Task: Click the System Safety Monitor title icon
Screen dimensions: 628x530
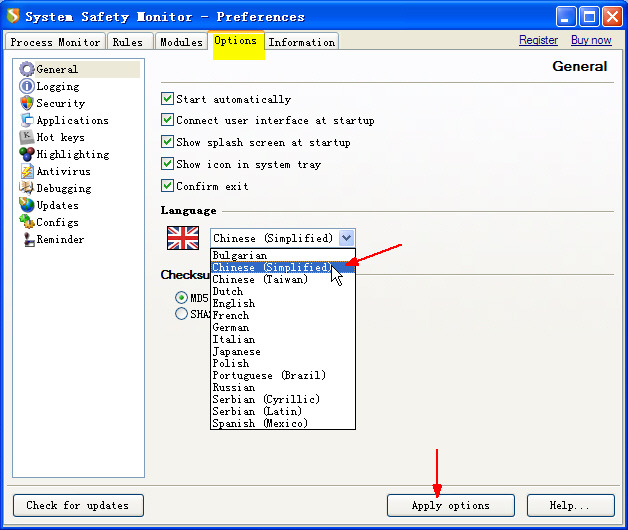Action: click(13, 16)
